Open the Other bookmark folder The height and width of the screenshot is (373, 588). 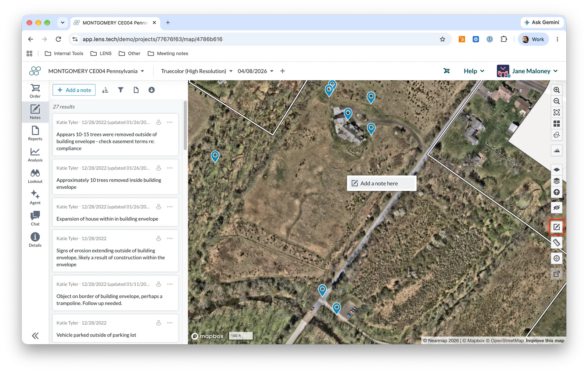pyautogui.click(x=130, y=53)
